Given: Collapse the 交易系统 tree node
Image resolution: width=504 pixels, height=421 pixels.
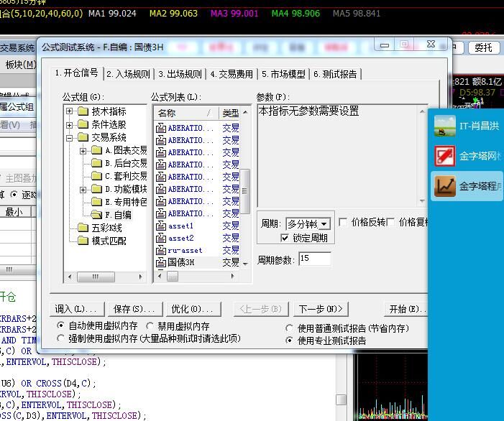Looking at the screenshot, I should coord(70,137).
